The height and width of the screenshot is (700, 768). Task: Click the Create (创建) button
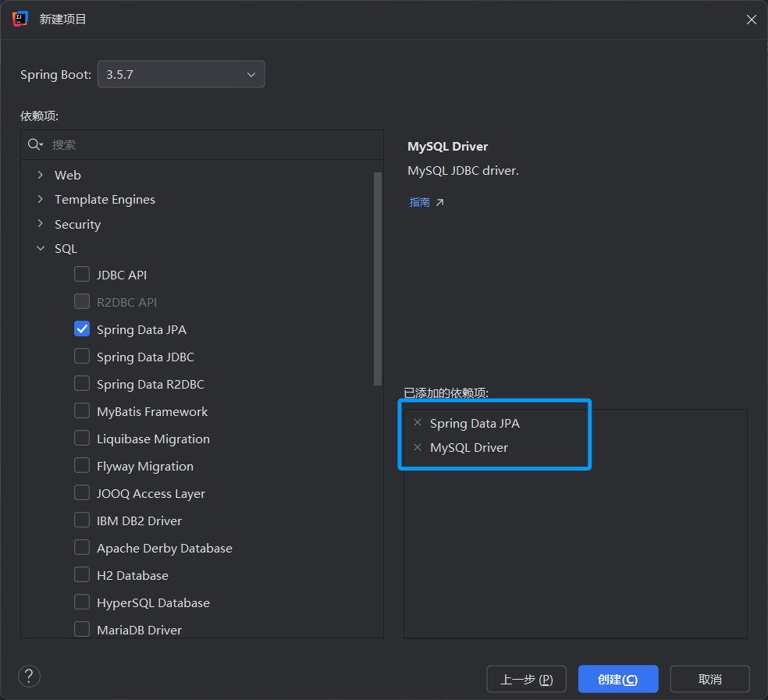[618, 679]
